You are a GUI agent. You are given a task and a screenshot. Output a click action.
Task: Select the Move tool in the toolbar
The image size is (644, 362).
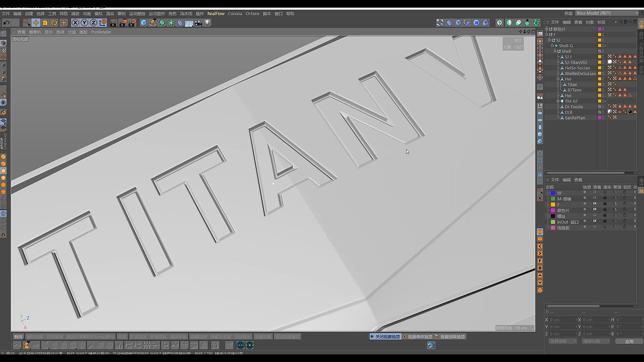click(35, 23)
